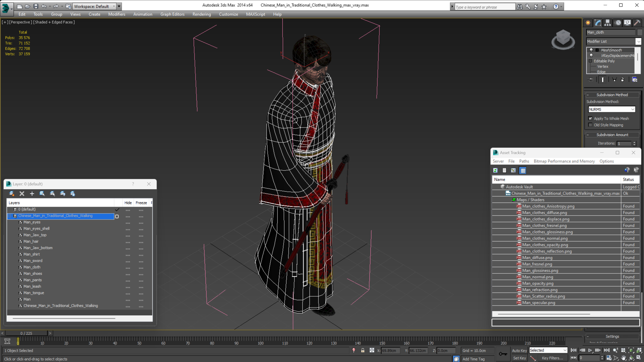
Task: Toggle Apply To Whole Mesh checkbox
Action: coord(591,118)
